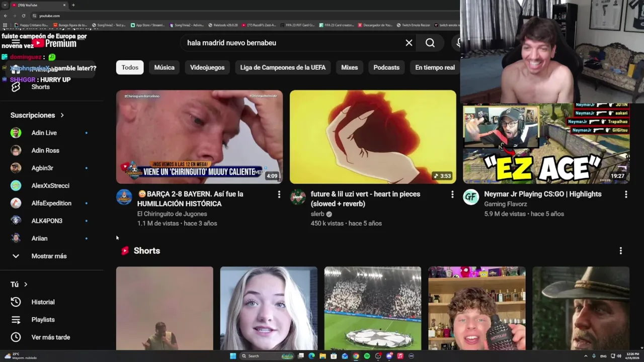The image size is (644, 362).
Task: Open options menu for the Neymar Jr CS:GO video
Action: point(626,194)
